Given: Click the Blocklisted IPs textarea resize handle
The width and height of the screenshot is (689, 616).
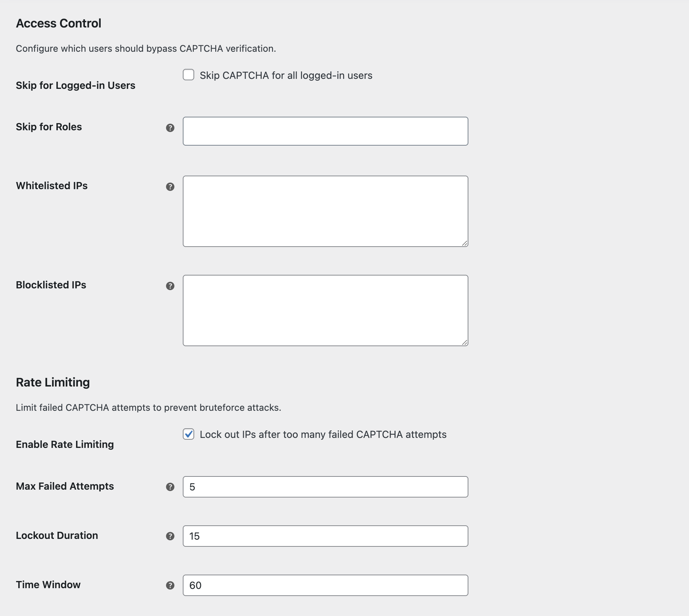Looking at the screenshot, I should 464,343.
